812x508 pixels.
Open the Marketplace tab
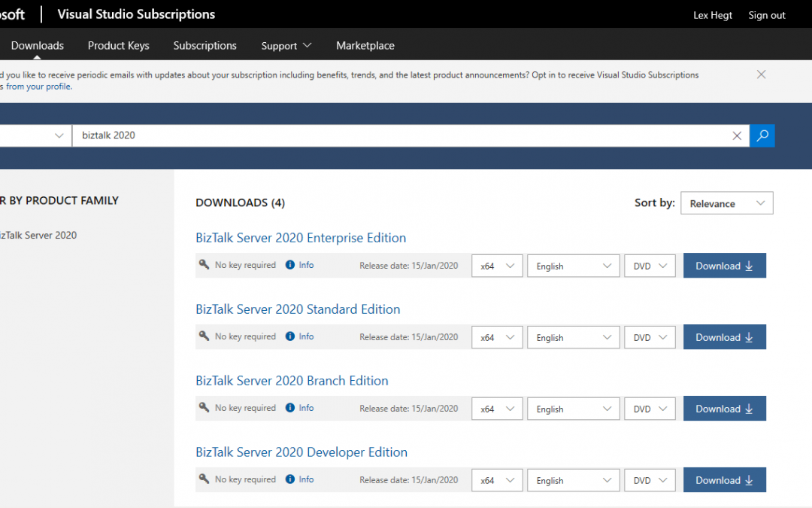(365, 46)
